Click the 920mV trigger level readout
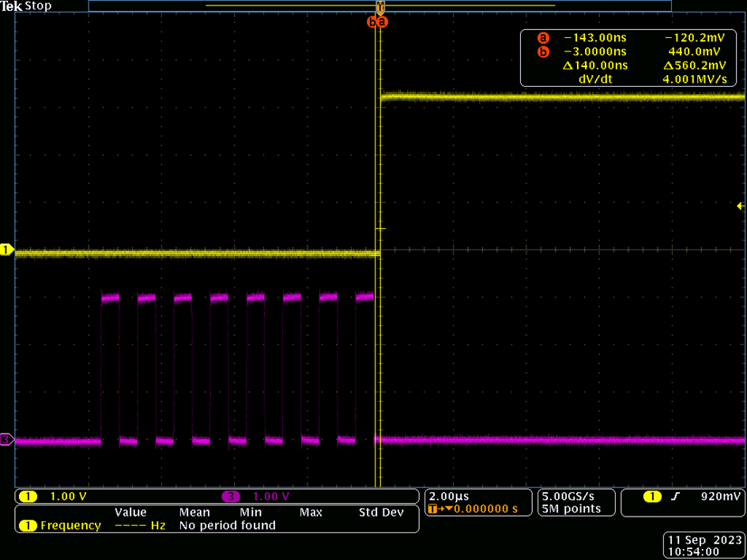 coord(721,497)
